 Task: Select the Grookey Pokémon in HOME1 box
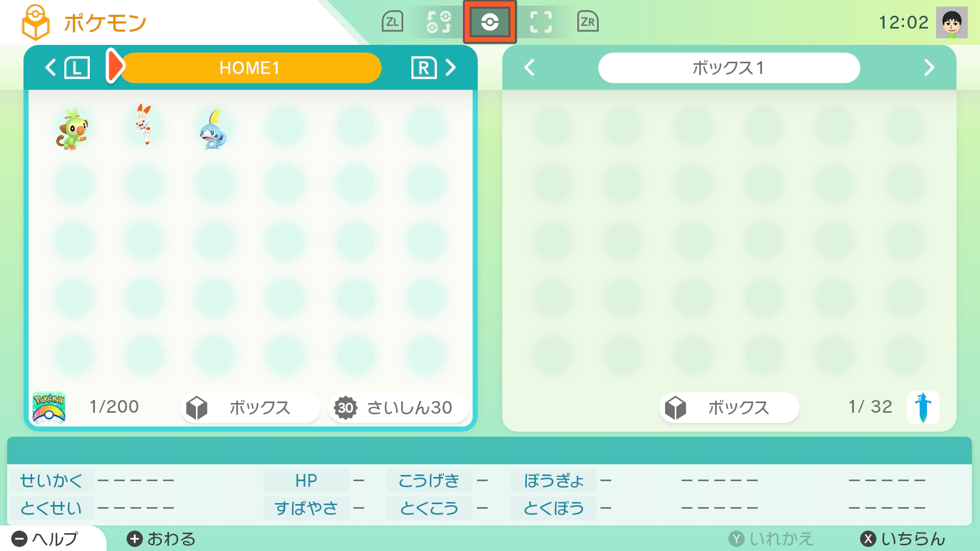tap(72, 129)
